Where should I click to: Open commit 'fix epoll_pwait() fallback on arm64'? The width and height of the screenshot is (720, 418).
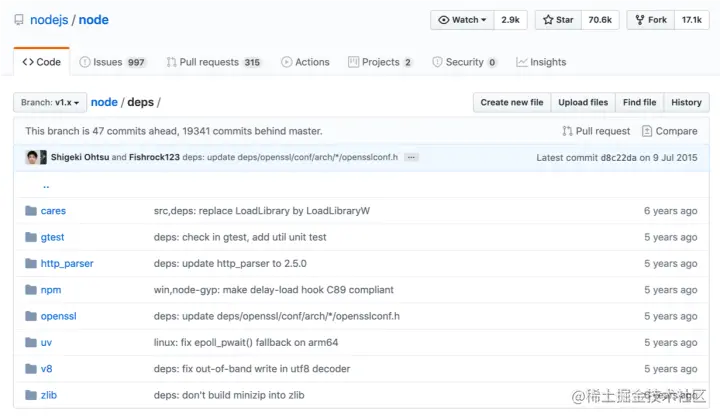[246, 343]
